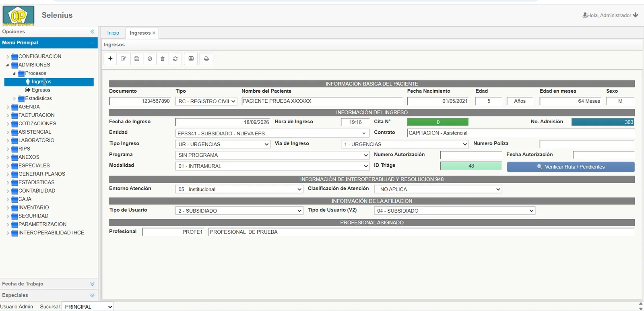This screenshot has height=311, width=644.
Task: Close the Ingresos tab with the x
Action: tap(154, 33)
